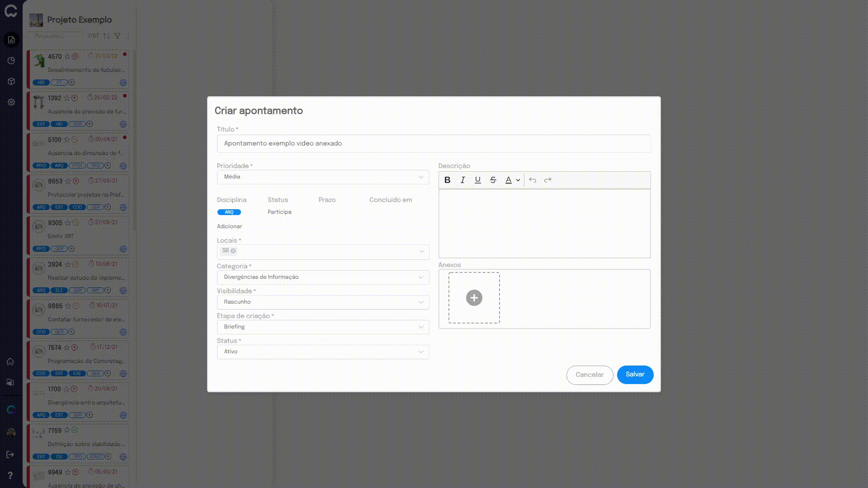Click the Cancelar button
This screenshot has width=868, height=488.
tap(589, 375)
